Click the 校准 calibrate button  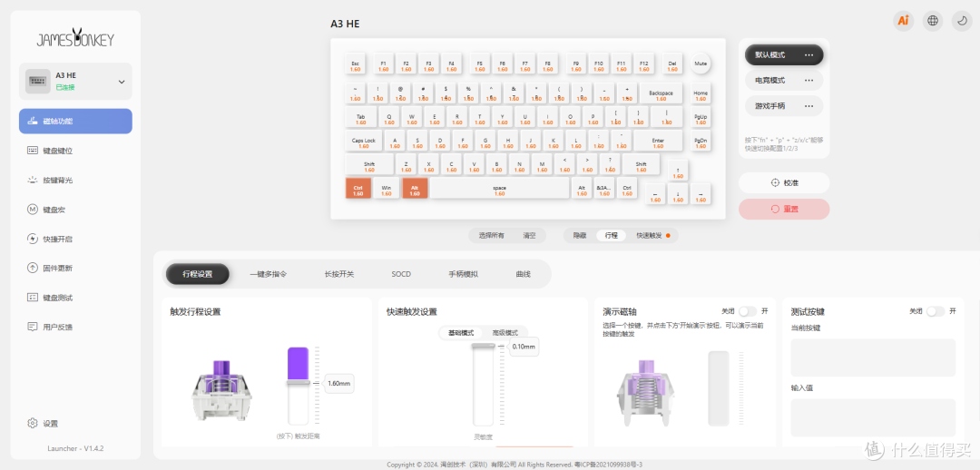(x=784, y=183)
